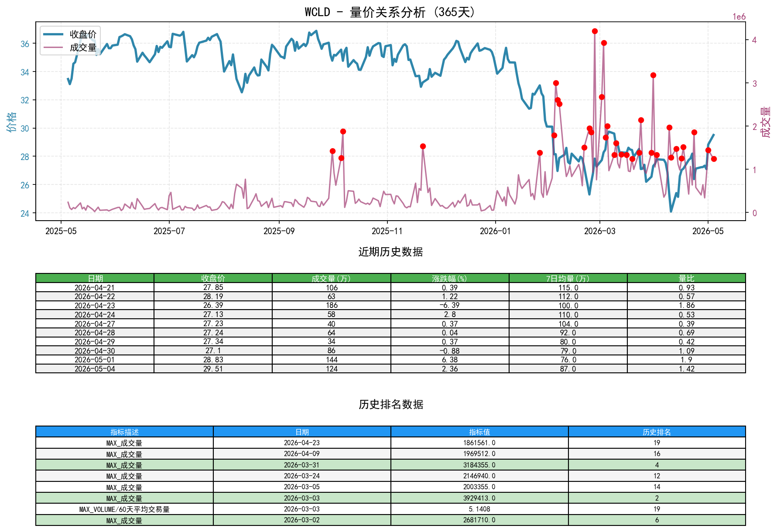
Task: Click the 1e6 scale label above volume axis
Action: [739, 17]
